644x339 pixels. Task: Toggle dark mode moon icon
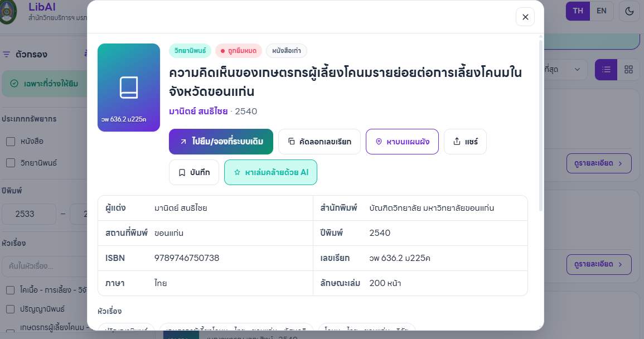629,11
